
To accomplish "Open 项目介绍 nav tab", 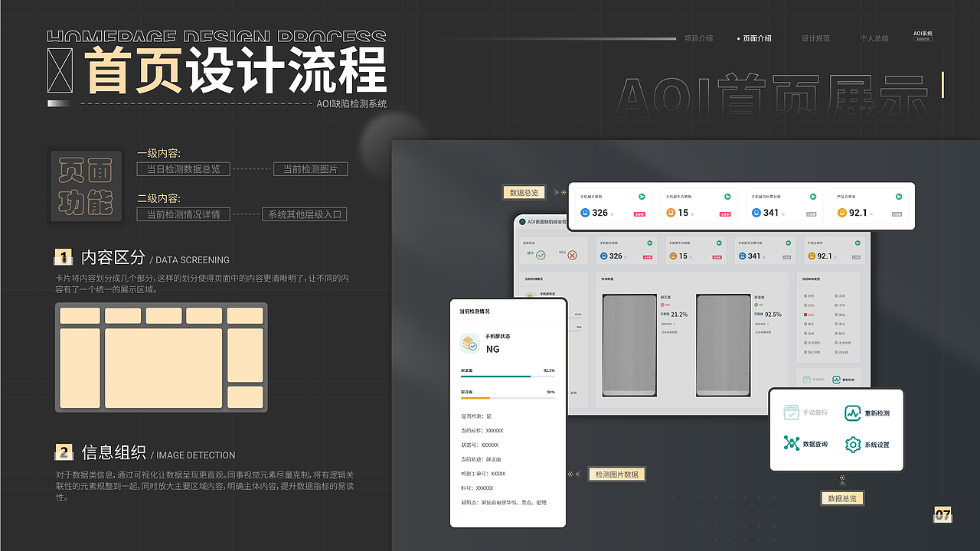I will tap(698, 38).
